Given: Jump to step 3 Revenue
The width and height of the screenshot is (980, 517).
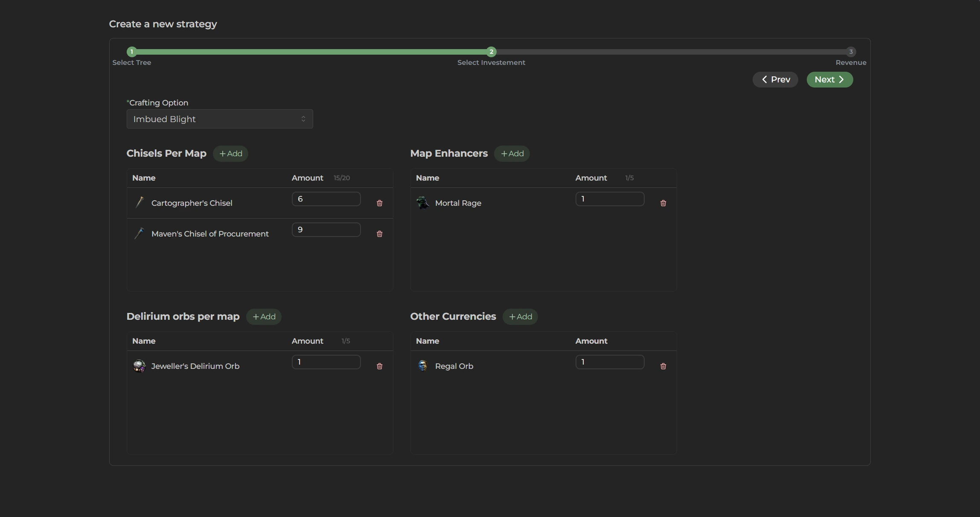Looking at the screenshot, I should click(851, 52).
